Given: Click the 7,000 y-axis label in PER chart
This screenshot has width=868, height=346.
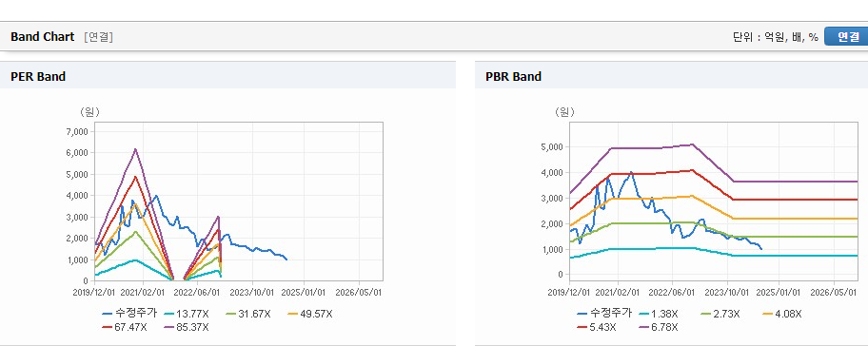Looking at the screenshot, I should 76,131.
